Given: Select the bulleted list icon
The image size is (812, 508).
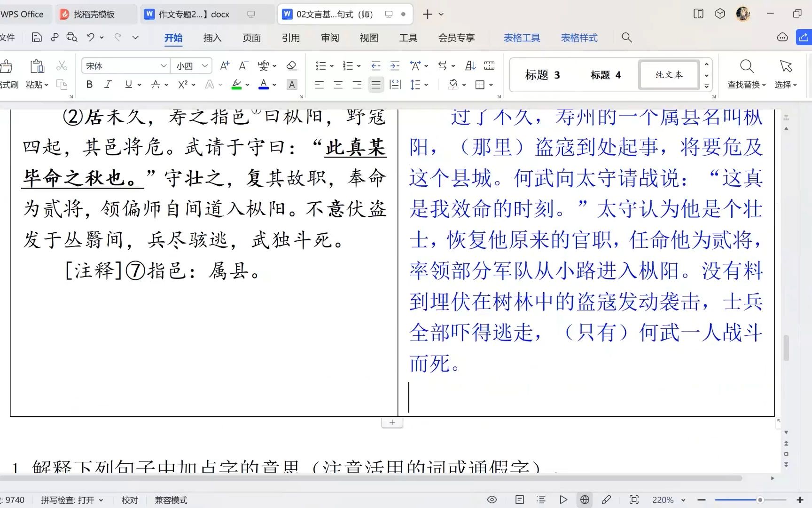Looking at the screenshot, I should pos(321,66).
